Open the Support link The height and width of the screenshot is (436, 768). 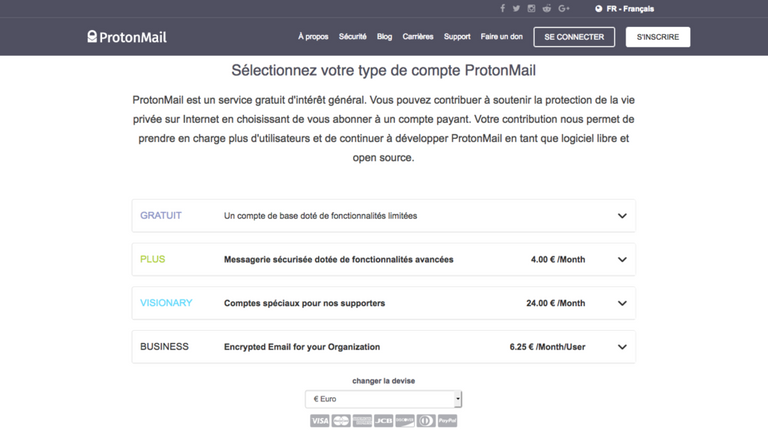(x=457, y=37)
